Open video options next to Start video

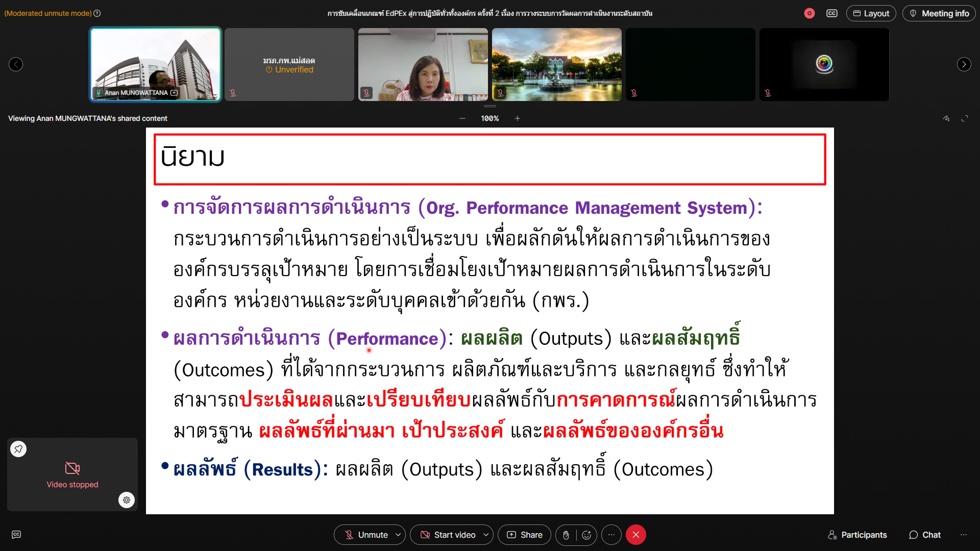[x=484, y=535]
